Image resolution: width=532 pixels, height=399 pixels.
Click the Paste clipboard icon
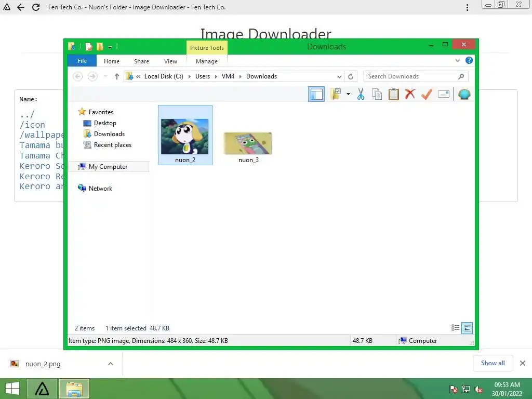(x=394, y=94)
